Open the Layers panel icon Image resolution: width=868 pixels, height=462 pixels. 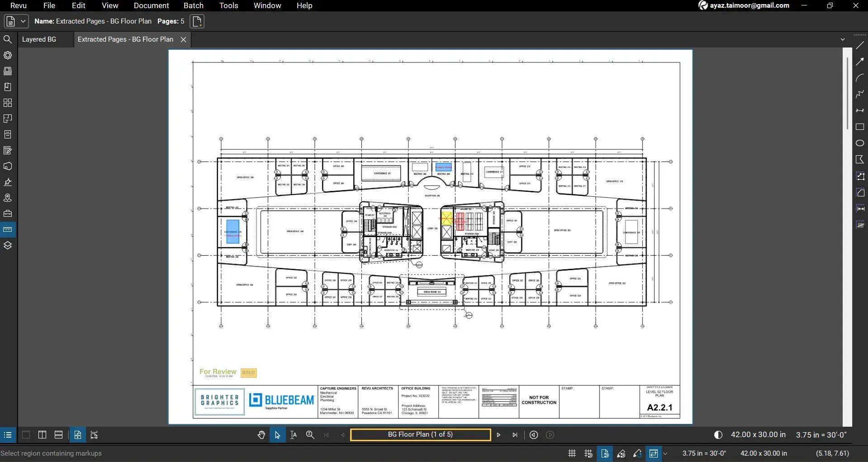point(8,245)
